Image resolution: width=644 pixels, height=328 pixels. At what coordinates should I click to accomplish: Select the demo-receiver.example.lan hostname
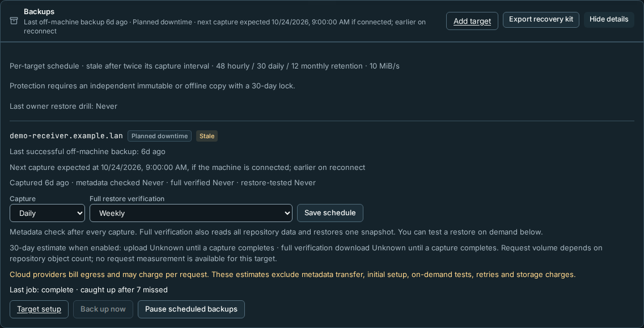tap(66, 136)
